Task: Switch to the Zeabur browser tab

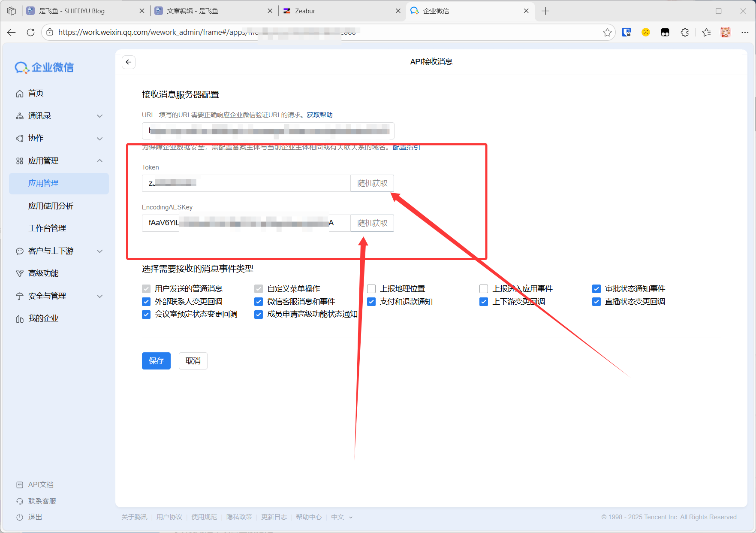Action: (339, 11)
